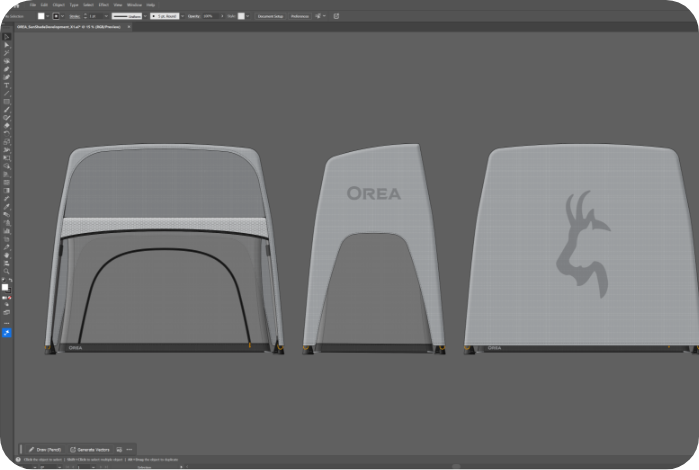
Task: Select the Zoom tool
Action: pos(6,271)
